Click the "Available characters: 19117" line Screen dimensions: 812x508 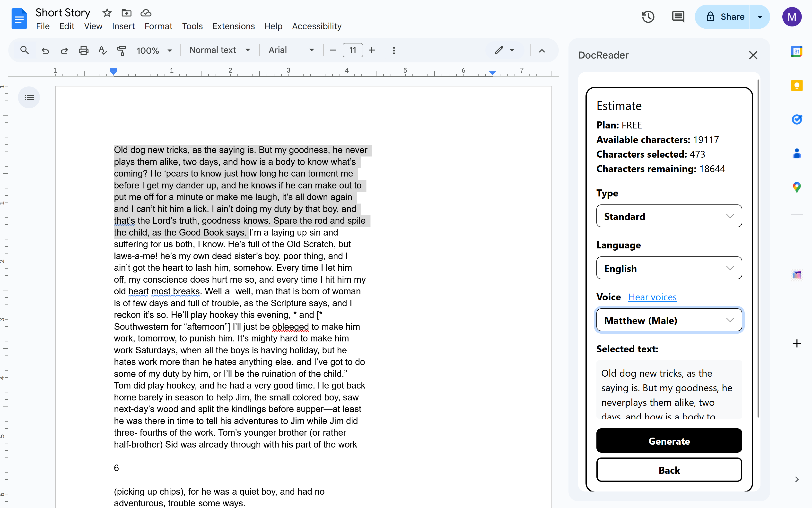(657, 140)
